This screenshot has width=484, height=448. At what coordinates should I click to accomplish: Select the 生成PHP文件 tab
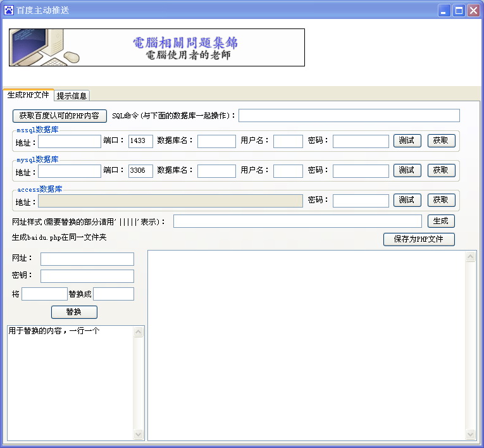[28, 95]
